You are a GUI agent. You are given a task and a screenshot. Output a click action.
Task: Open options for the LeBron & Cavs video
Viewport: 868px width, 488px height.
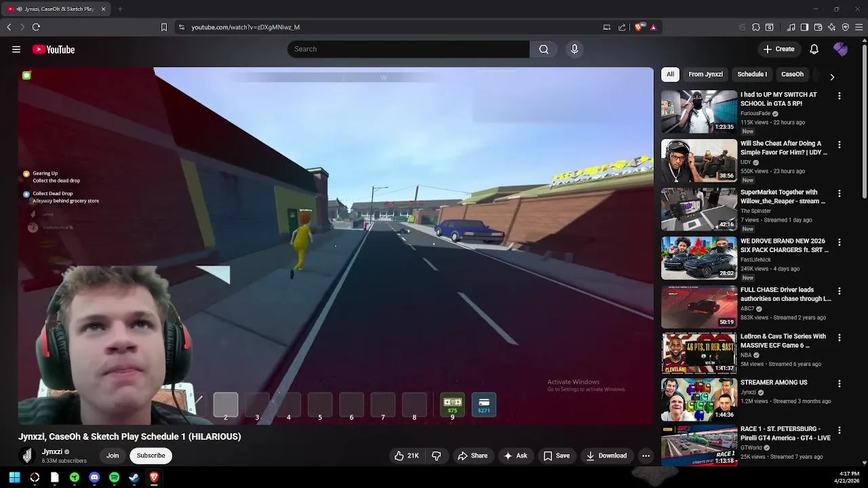tap(840, 338)
